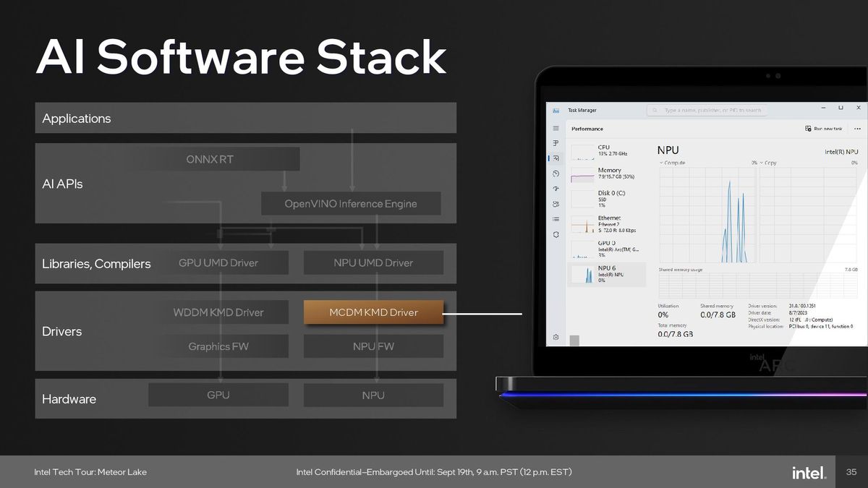
Task: Click the Intel(R) NPU device name
Action: coord(841,152)
